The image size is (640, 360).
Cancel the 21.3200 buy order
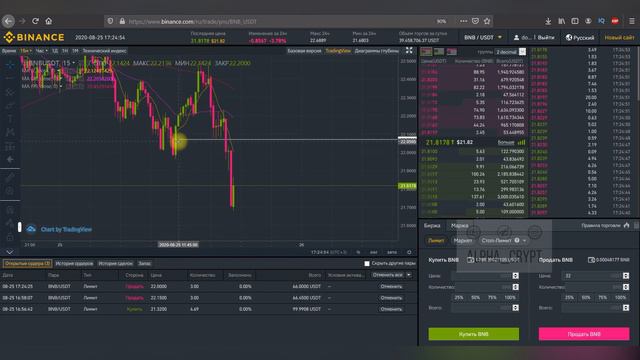click(391, 309)
